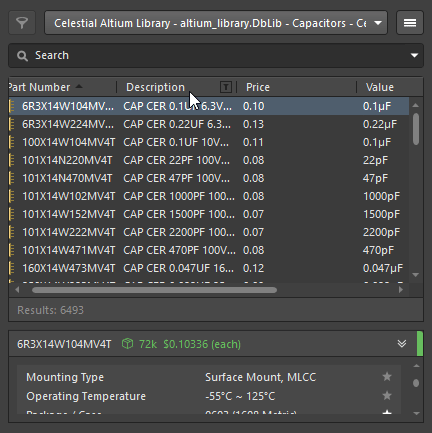Click the horizontal scrollbar right arrow
The image size is (432, 433).
(401, 290)
